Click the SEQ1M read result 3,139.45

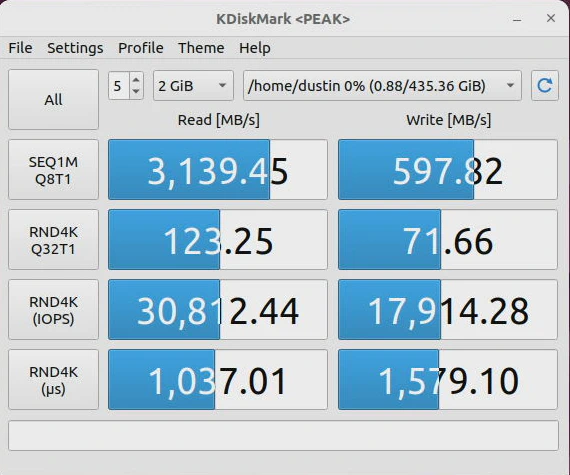218,170
